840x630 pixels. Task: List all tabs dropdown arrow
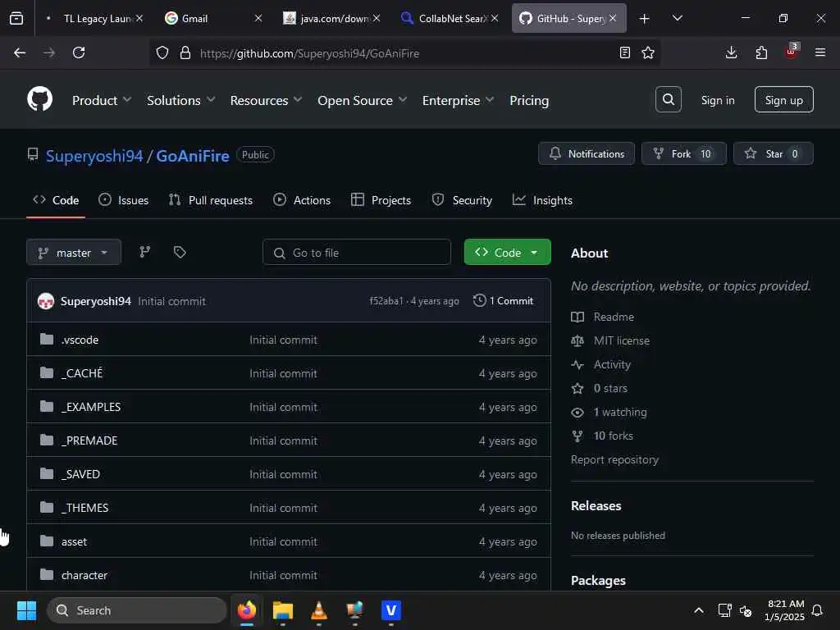677,18
